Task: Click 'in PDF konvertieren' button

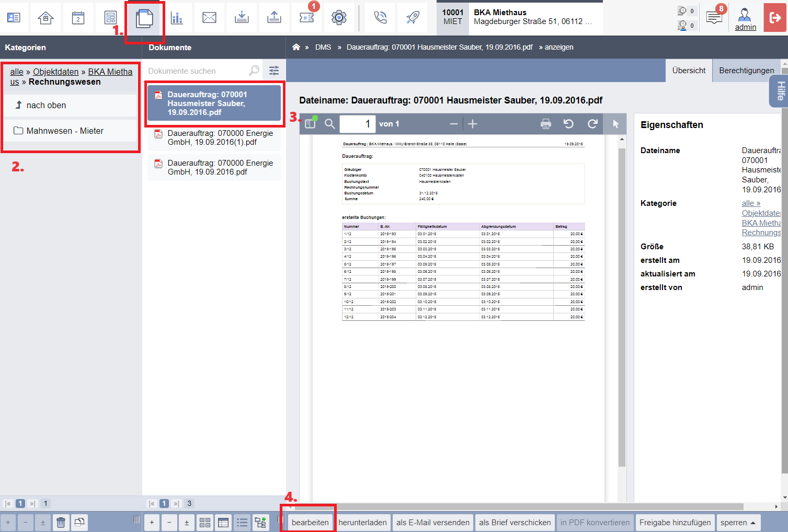Action: coord(595,523)
